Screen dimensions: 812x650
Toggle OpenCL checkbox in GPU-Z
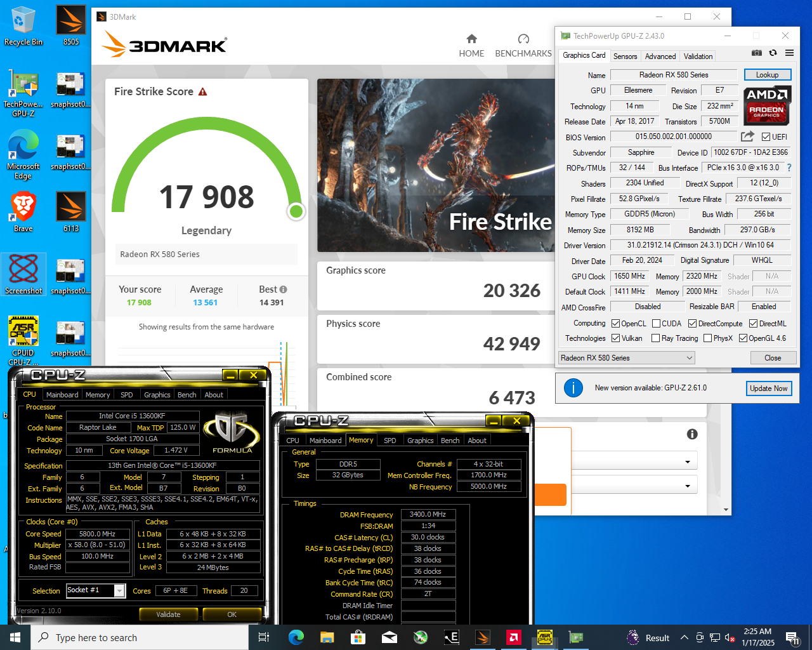[615, 324]
